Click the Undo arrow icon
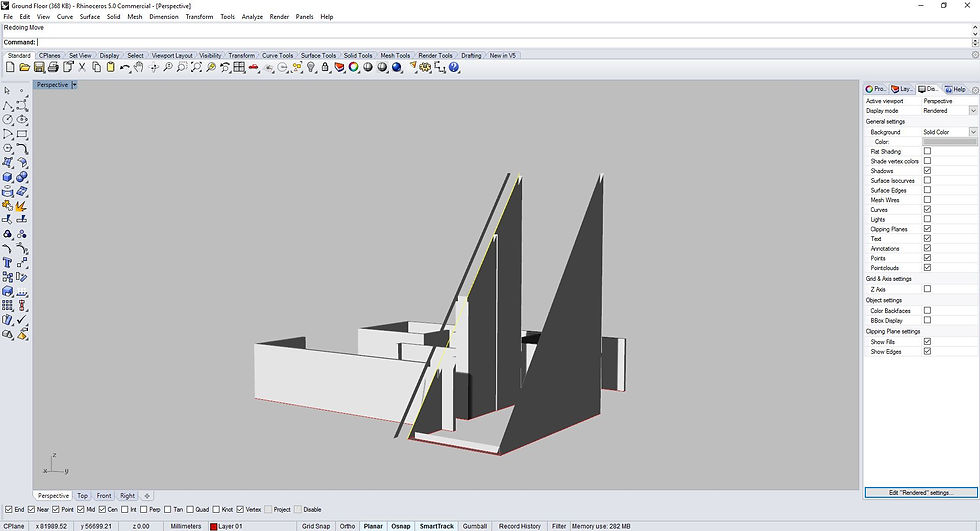This screenshot has height=531, width=980. (125, 67)
